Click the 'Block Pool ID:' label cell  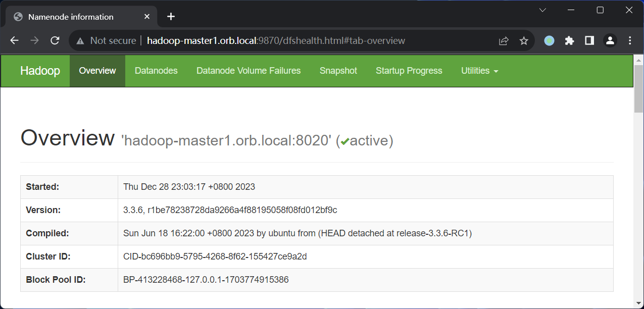coord(69,280)
